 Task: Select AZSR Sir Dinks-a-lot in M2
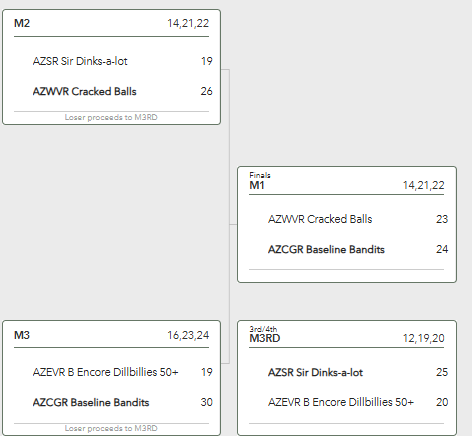click(80, 61)
